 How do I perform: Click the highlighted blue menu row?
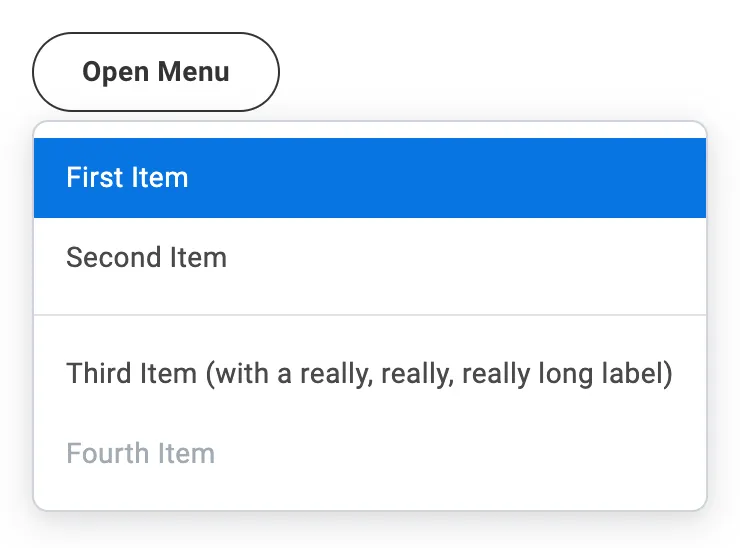370,178
